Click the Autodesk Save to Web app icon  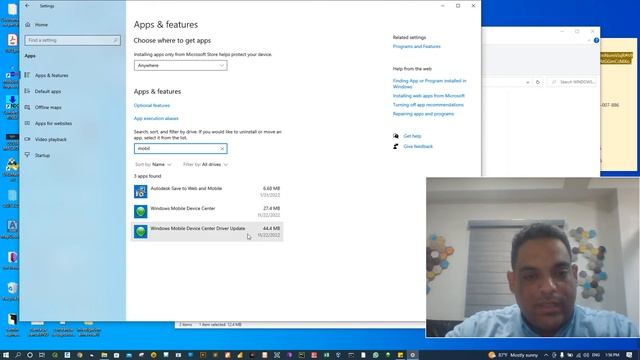(140, 191)
